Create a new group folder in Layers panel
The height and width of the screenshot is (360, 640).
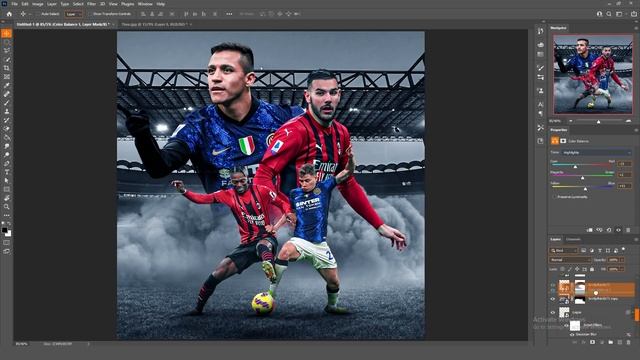point(611,342)
